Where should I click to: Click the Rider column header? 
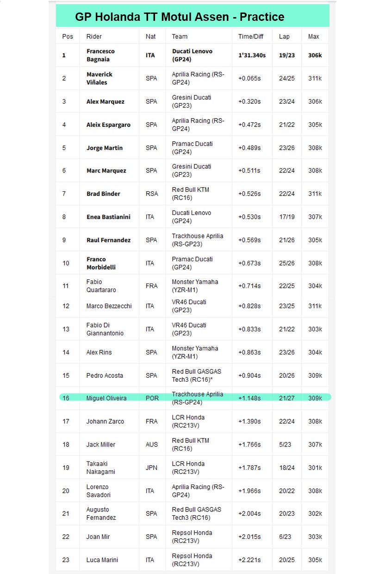coord(94,37)
